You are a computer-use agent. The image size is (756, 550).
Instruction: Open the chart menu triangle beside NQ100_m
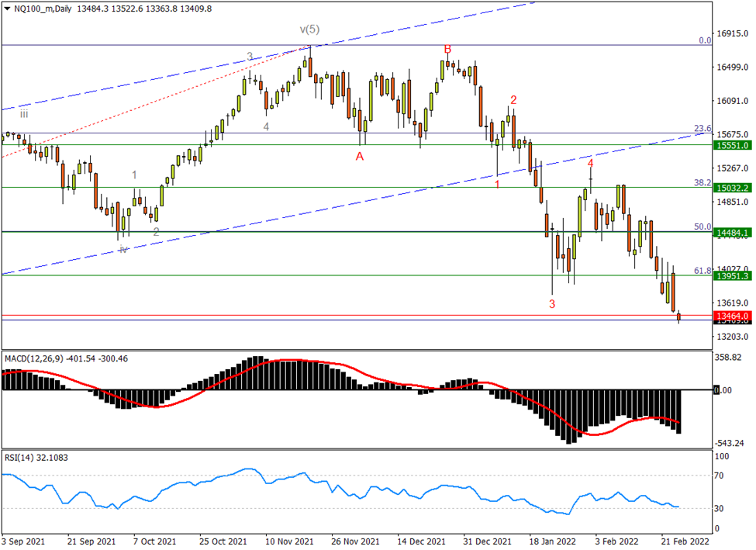[7, 9]
